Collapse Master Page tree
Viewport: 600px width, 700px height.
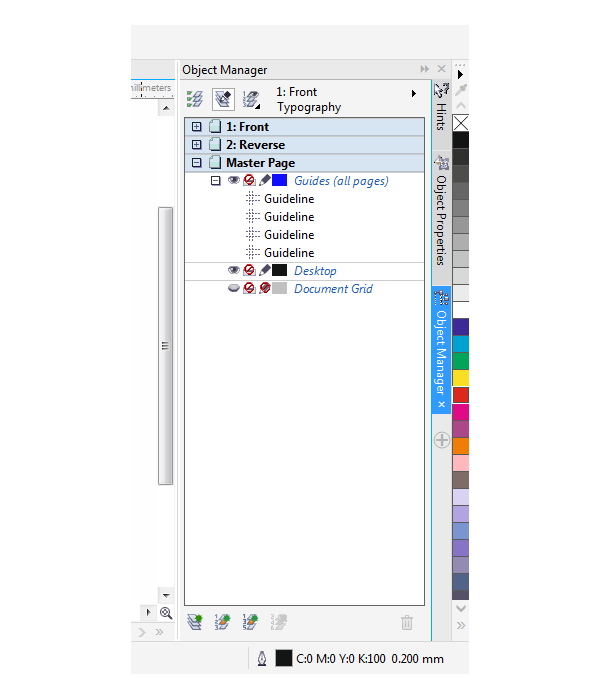click(x=196, y=163)
